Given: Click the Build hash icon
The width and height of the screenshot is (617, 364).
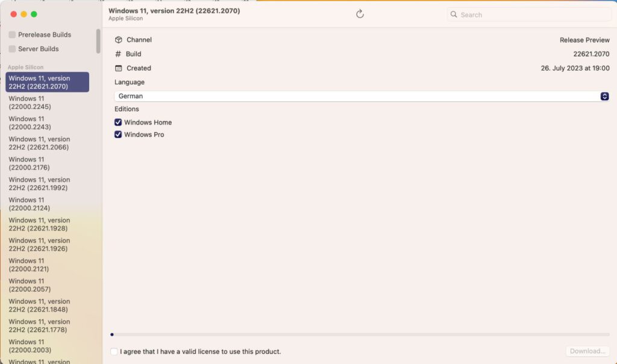Looking at the screenshot, I should (x=118, y=54).
